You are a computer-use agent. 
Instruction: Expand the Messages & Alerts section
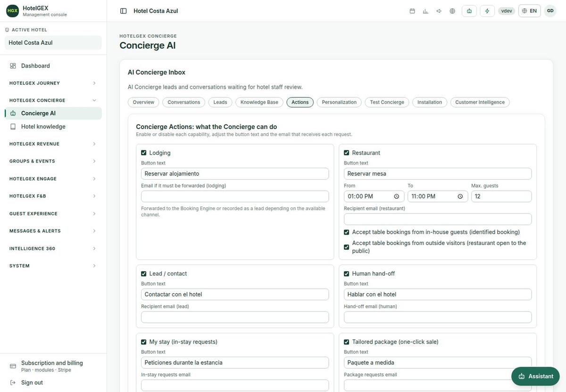point(53,231)
